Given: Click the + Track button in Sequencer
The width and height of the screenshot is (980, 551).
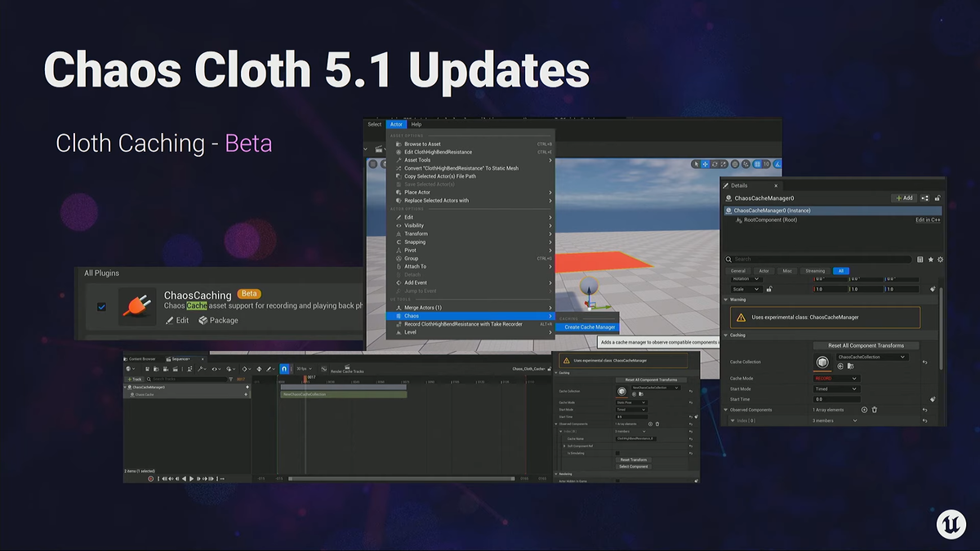Looking at the screenshot, I should [x=134, y=379].
